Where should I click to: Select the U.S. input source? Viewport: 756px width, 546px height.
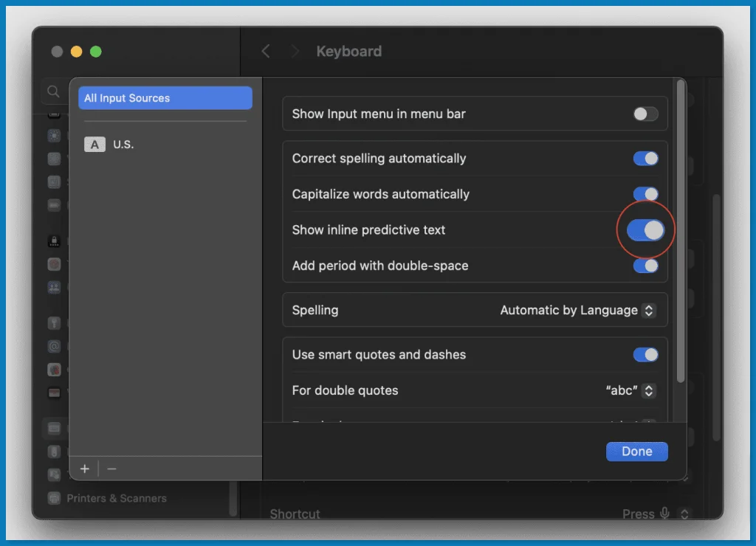point(123,145)
